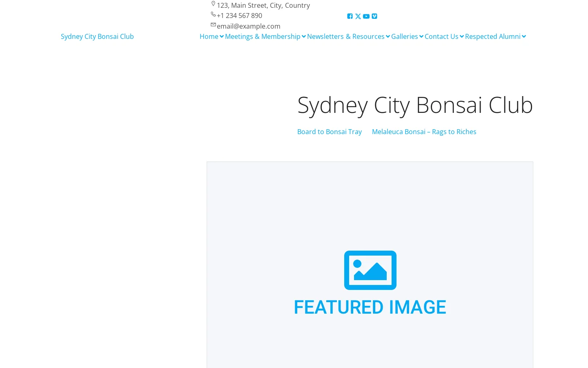Open the YouTube social icon
This screenshot has height=368, width=588.
[x=366, y=16]
